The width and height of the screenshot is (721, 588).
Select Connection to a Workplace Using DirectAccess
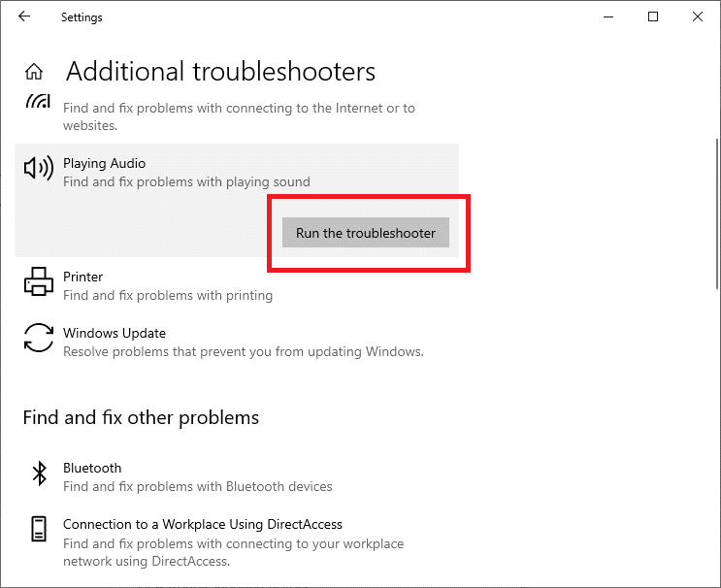[x=202, y=524]
